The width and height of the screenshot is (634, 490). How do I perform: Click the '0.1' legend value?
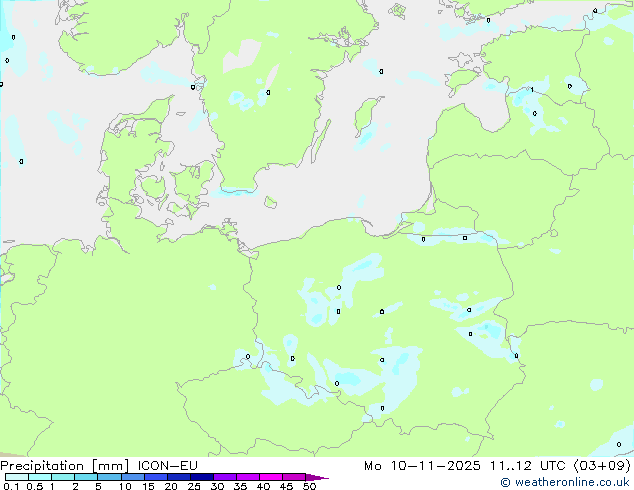11,486
